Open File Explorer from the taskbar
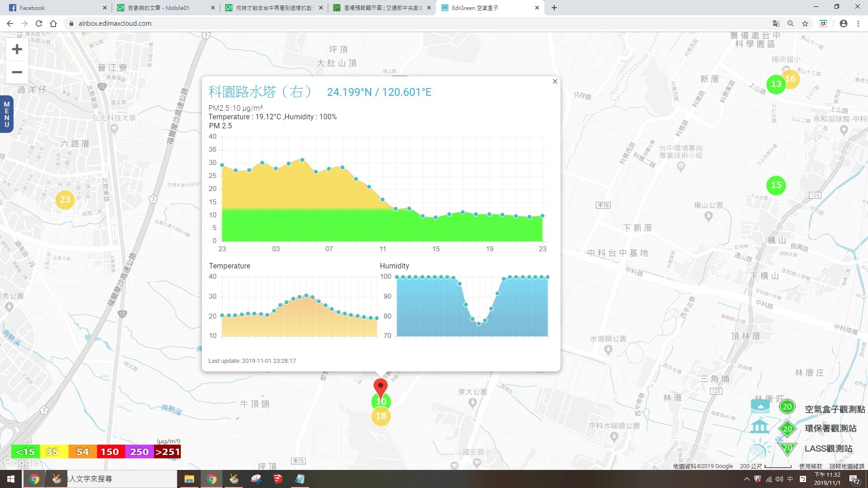This screenshot has height=488, width=868. click(x=189, y=479)
